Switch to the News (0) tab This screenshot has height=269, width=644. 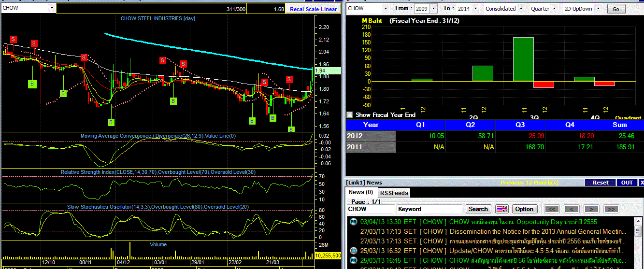coord(361,192)
